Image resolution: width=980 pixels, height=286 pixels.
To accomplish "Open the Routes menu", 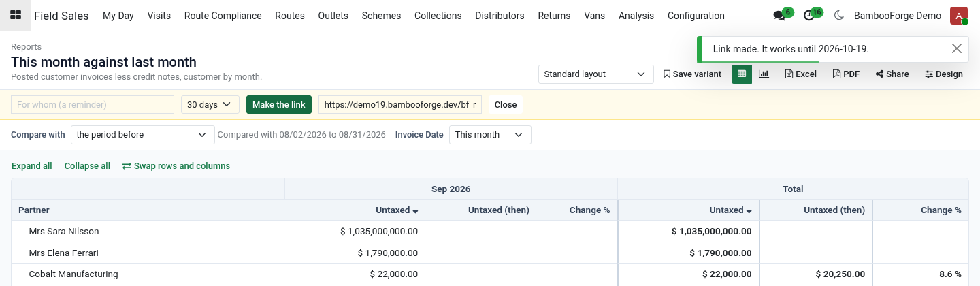I will click(290, 16).
